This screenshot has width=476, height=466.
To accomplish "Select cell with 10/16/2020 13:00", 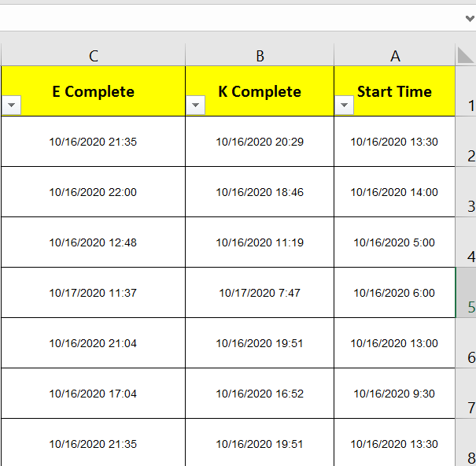I will (395, 343).
